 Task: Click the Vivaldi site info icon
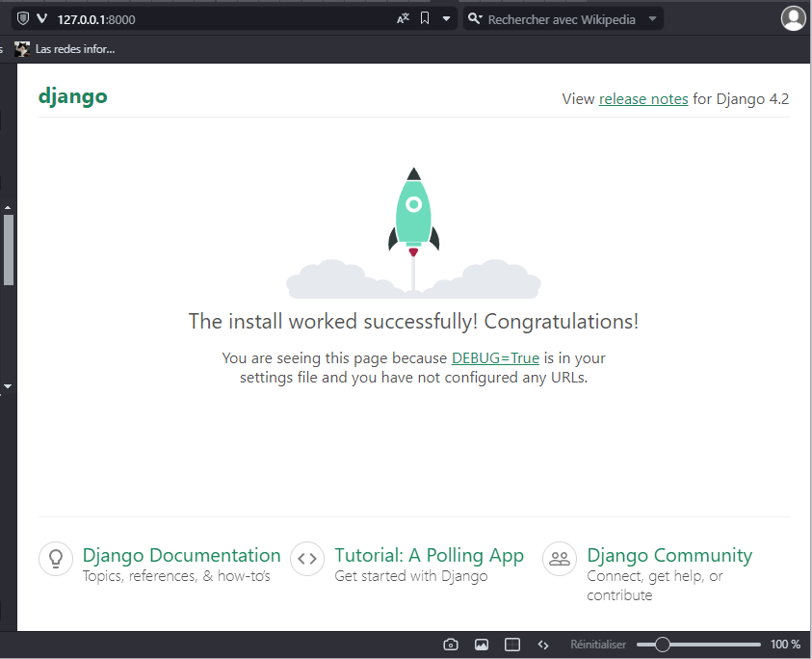pos(42,19)
